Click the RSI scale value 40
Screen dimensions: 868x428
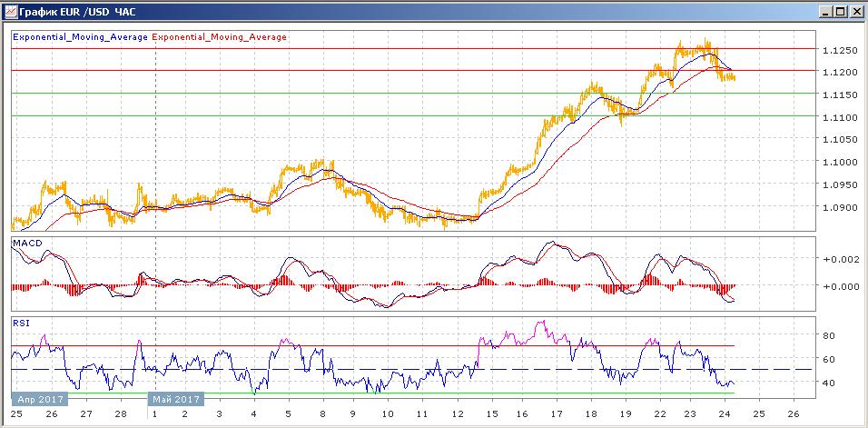(x=829, y=383)
